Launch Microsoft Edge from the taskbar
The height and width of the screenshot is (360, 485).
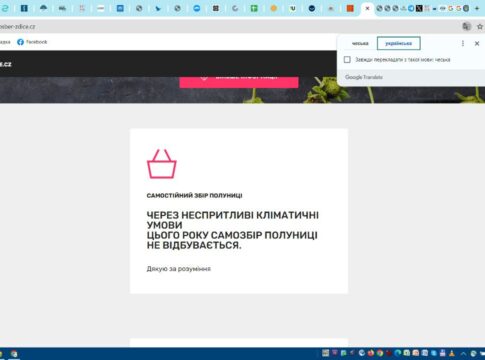point(398,353)
